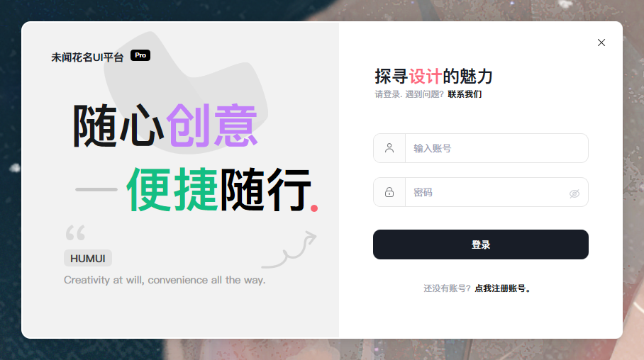This screenshot has height=360, width=644.
Task: Click the 登录 login button
Action: pos(481,244)
